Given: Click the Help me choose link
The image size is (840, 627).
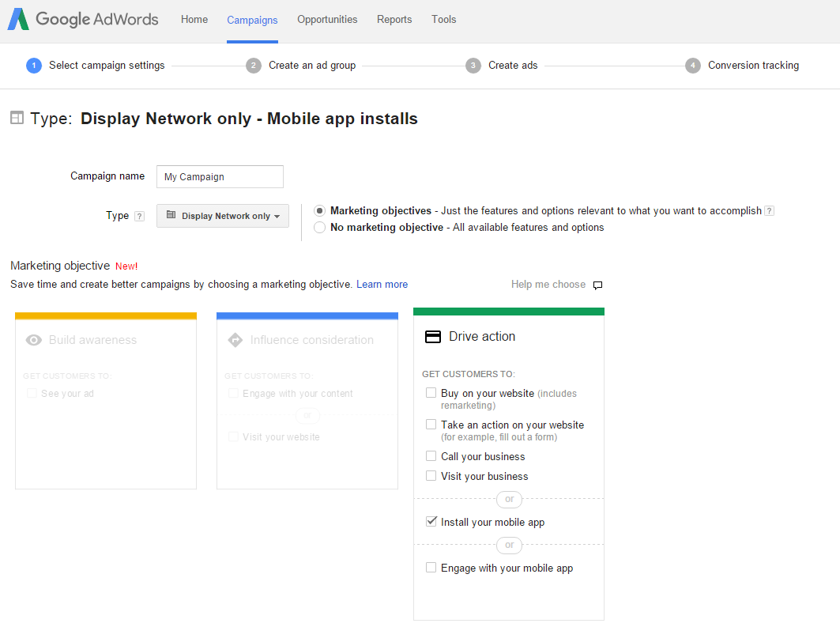Looking at the screenshot, I should click(x=548, y=285).
